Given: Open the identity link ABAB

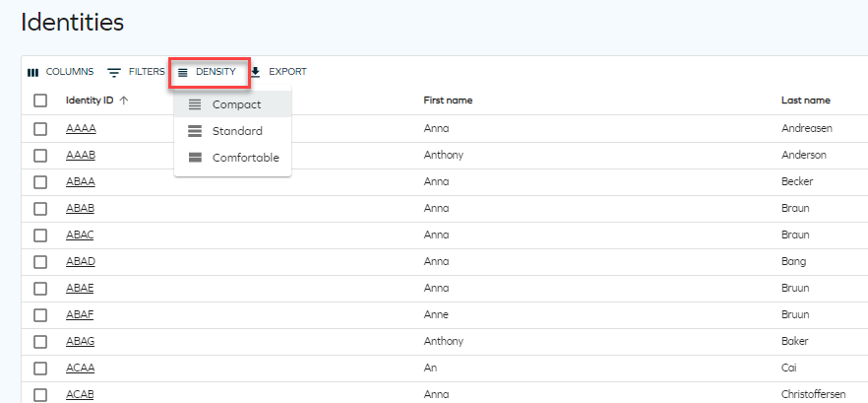Looking at the screenshot, I should [81, 209].
